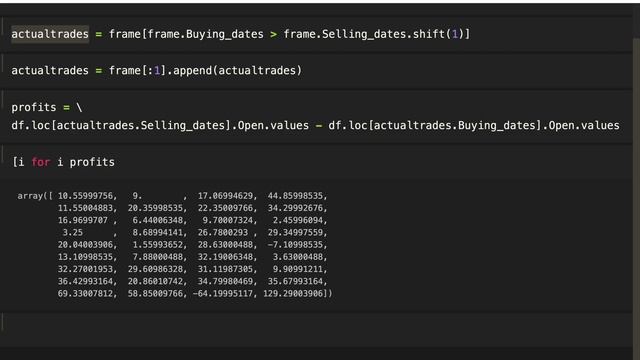Click the output value 44.85998535

click(x=295, y=196)
